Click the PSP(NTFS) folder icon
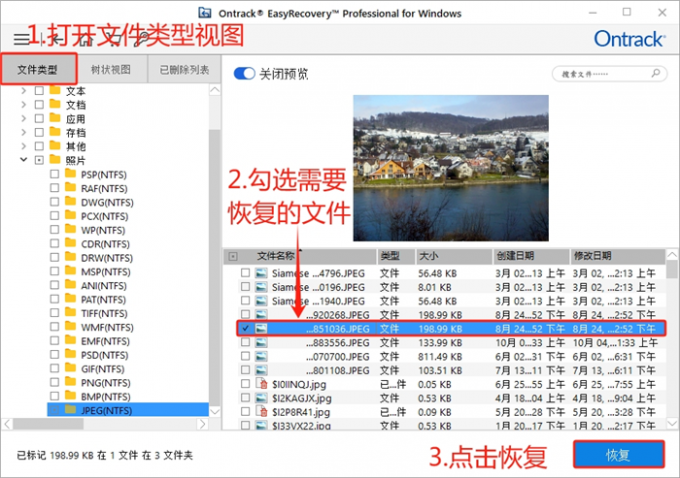The image size is (680, 478). tap(70, 174)
